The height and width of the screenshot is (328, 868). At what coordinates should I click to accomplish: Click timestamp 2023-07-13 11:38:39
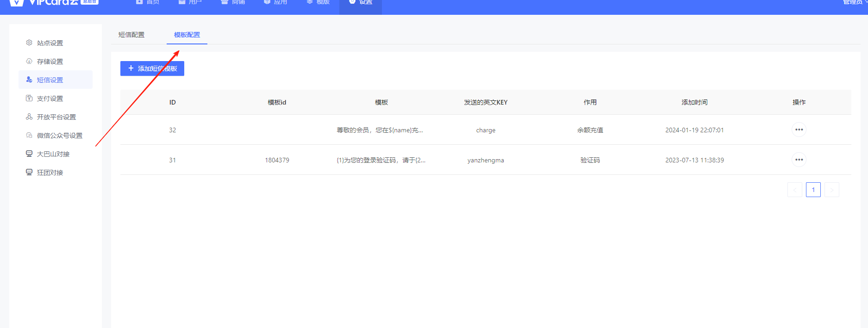694,160
